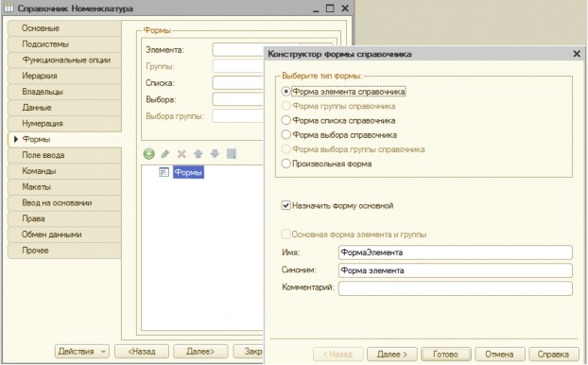The height and width of the screenshot is (365, 588).
Task: Click the Имя input field
Action: point(456,252)
